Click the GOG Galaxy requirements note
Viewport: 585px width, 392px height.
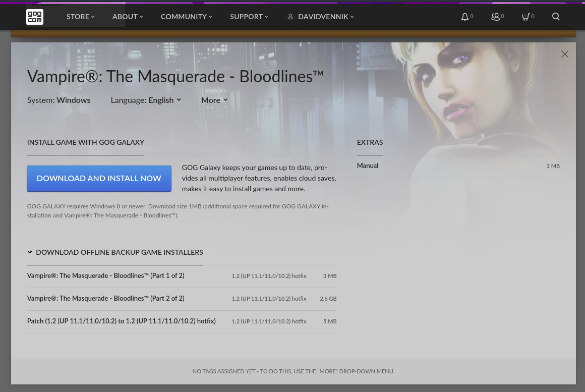click(178, 211)
